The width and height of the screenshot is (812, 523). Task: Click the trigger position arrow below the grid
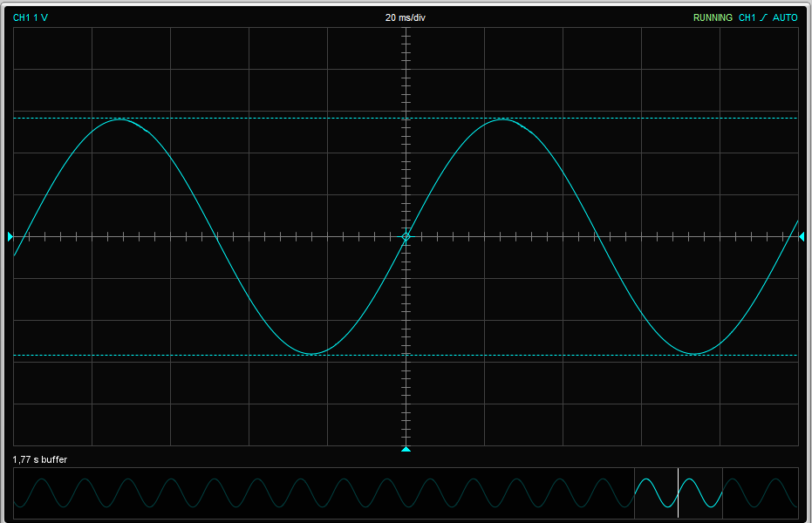pos(406,450)
